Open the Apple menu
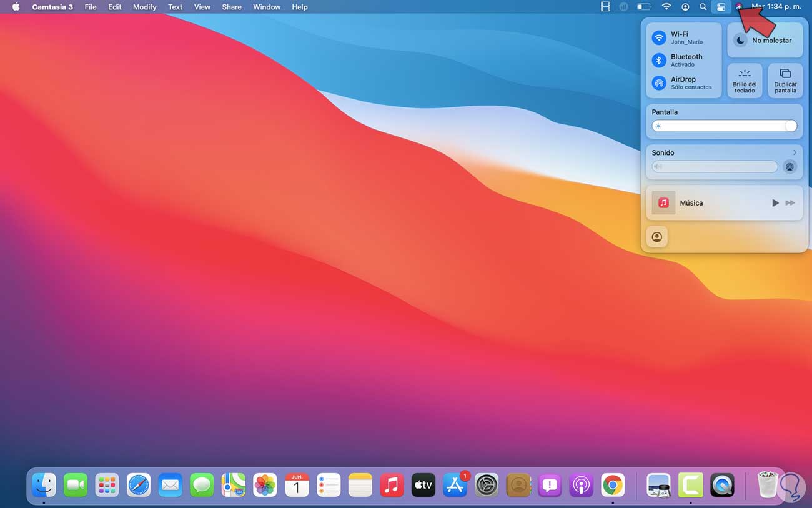The width and height of the screenshot is (812, 508). (x=16, y=7)
